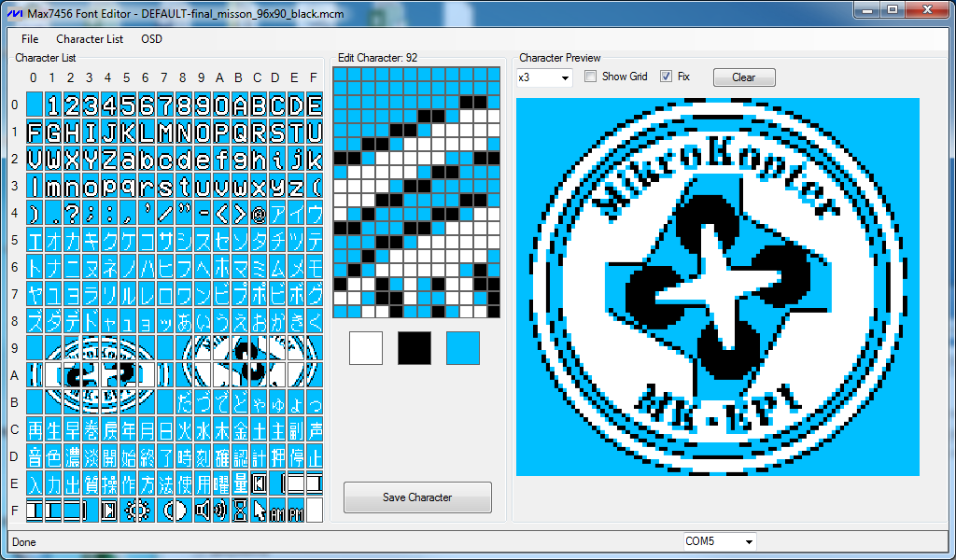Viewport: 956px width, 560px height.
Task: Choose the blank white character in row F
Action: pos(315,511)
